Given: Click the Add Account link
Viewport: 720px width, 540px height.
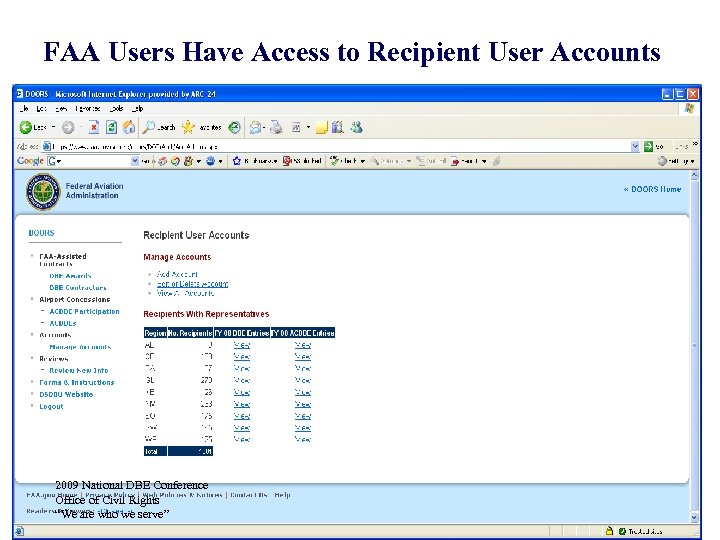Looking at the screenshot, I should pos(177,274).
